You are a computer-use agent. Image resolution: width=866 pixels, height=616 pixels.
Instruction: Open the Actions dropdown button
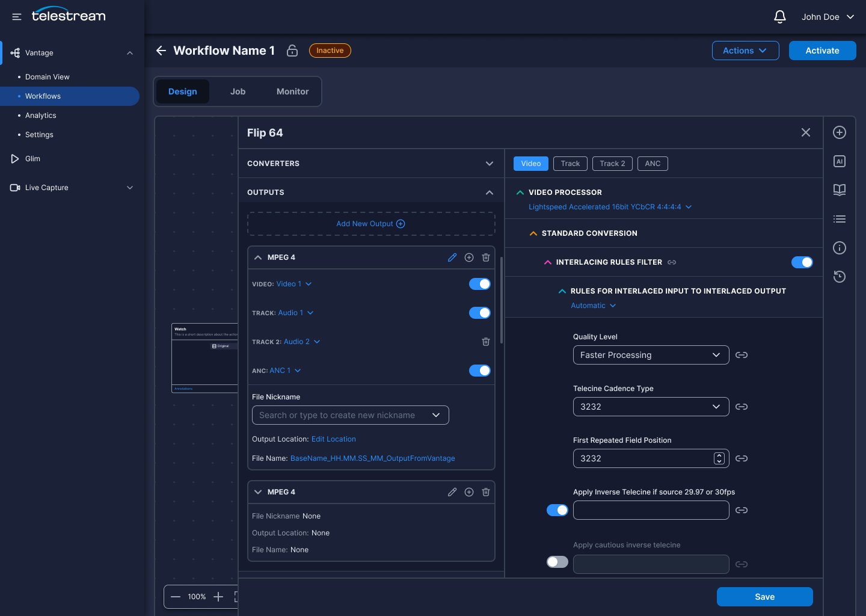(746, 51)
